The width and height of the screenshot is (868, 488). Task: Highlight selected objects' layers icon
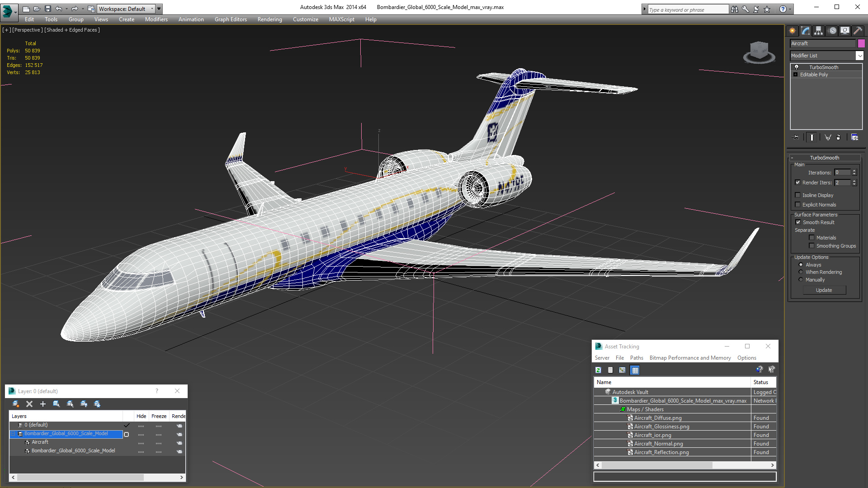(x=70, y=404)
